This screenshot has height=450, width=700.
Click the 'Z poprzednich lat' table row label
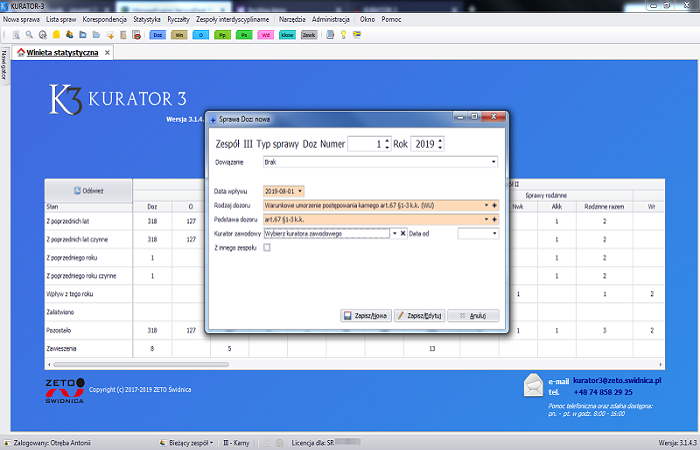tap(67, 221)
